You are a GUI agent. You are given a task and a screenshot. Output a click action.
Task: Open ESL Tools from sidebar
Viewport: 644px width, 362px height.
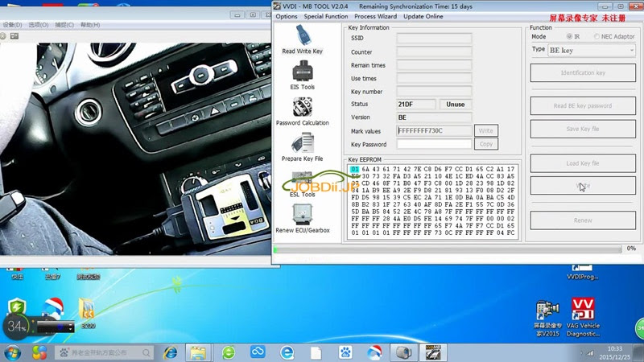pyautogui.click(x=303, y=184)
